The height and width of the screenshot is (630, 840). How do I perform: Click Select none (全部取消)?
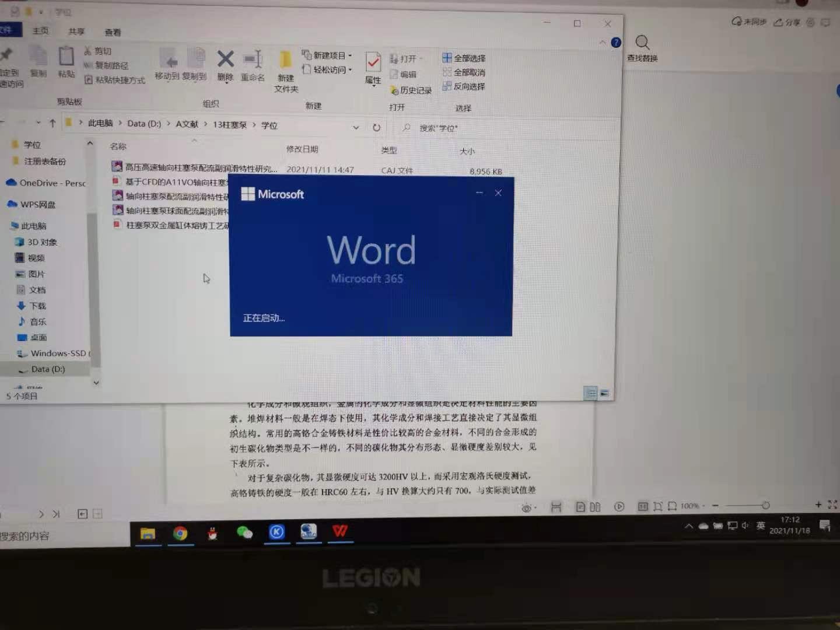tap(464, 72)
